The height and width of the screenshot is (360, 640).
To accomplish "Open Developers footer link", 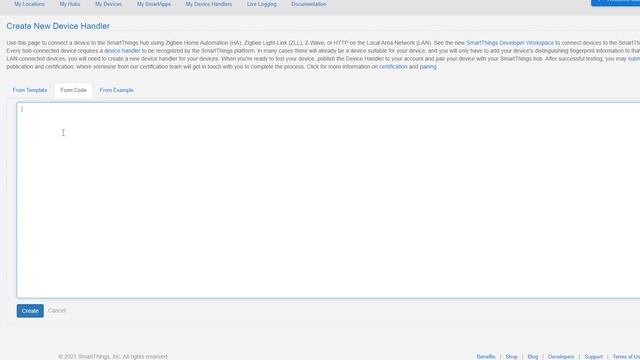I will coord(561,357).
